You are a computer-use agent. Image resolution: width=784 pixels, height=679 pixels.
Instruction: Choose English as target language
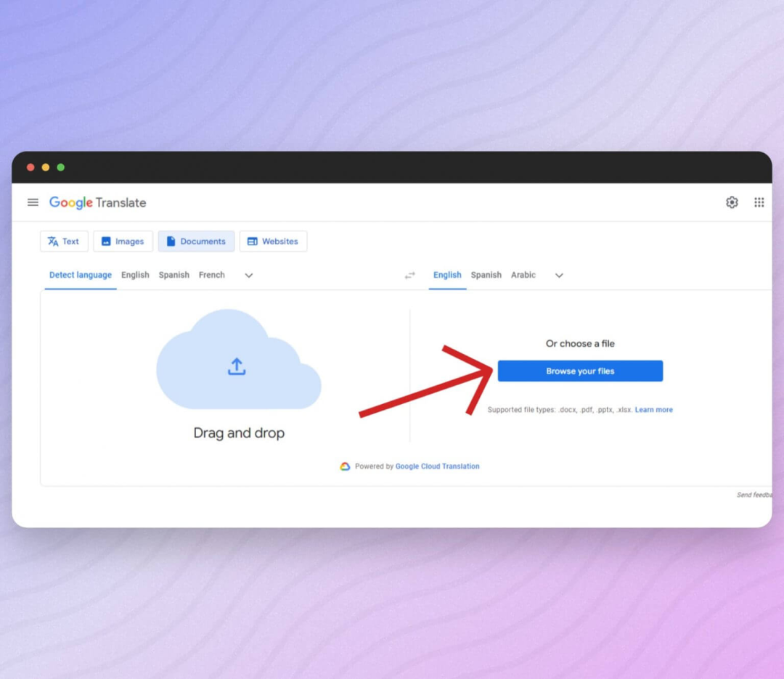pyautogui.click(x=447, y=275)
